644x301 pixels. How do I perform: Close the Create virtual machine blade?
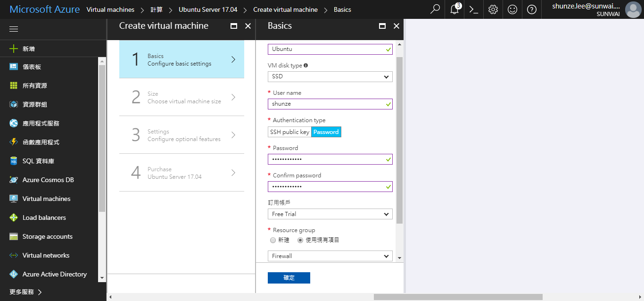[x=248, y=26]
